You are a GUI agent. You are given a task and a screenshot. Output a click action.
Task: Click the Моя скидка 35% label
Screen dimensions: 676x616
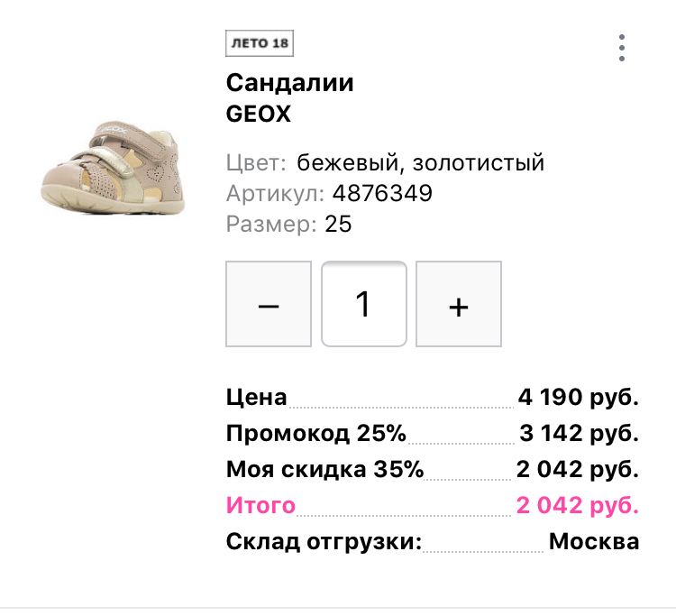point(324,470)
